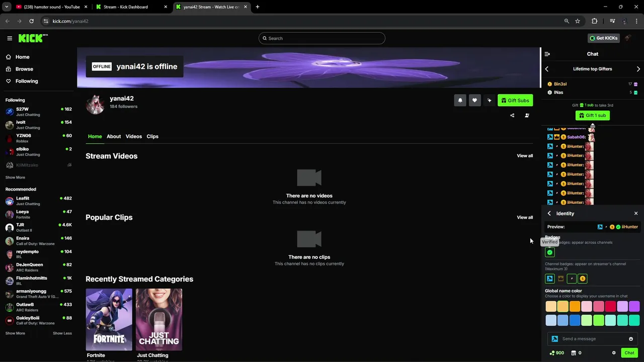Reload the browser page
The height and width of the screenshot is (362, 644).
click(31, 21)
